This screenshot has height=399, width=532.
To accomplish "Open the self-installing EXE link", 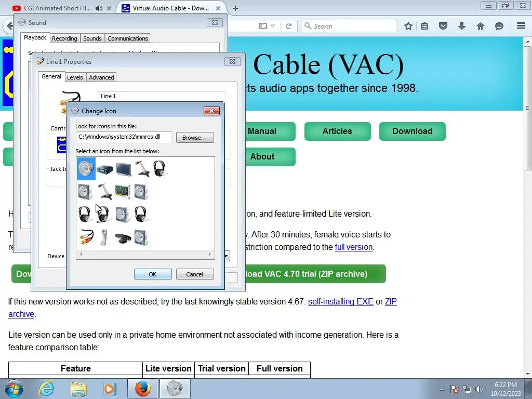I will click(x=341, y=302).
